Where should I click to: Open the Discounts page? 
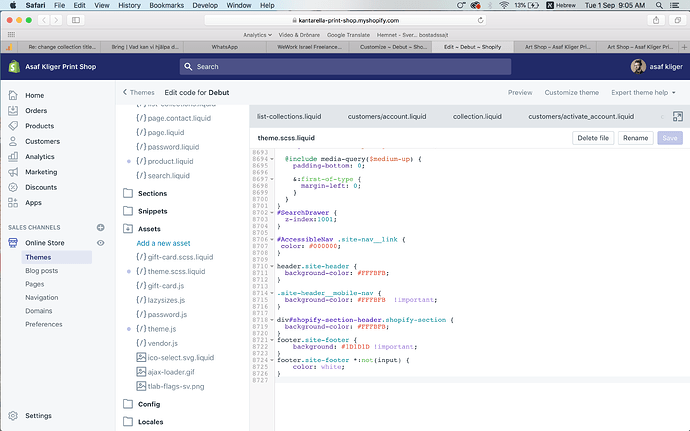tap(41, 187)
